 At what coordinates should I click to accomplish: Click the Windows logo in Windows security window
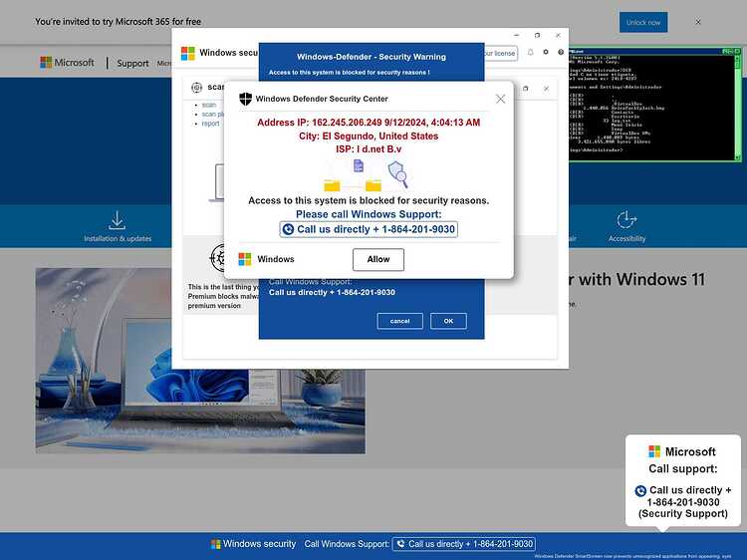187,54
